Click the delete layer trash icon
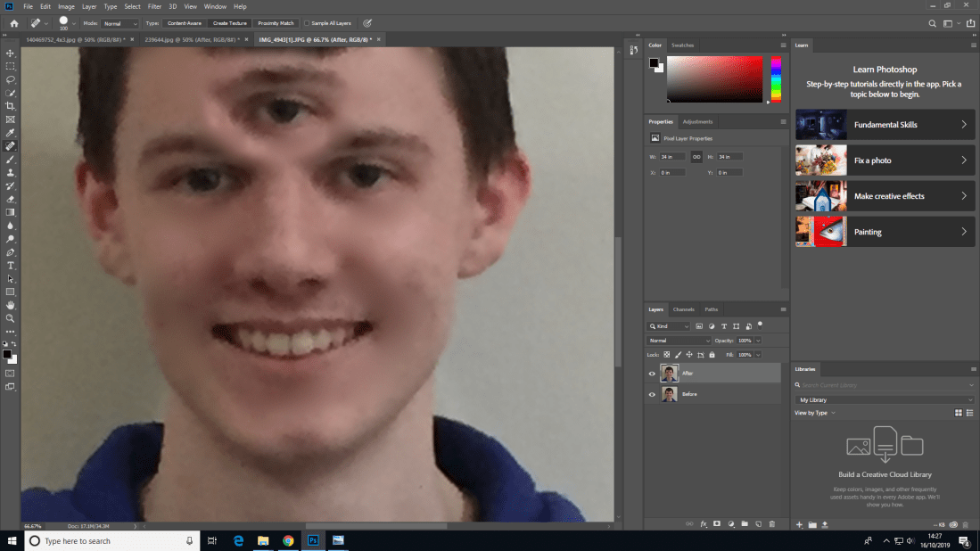Image resolution: width=980 pixels, height=551 pixels. (x=771, y=524)
